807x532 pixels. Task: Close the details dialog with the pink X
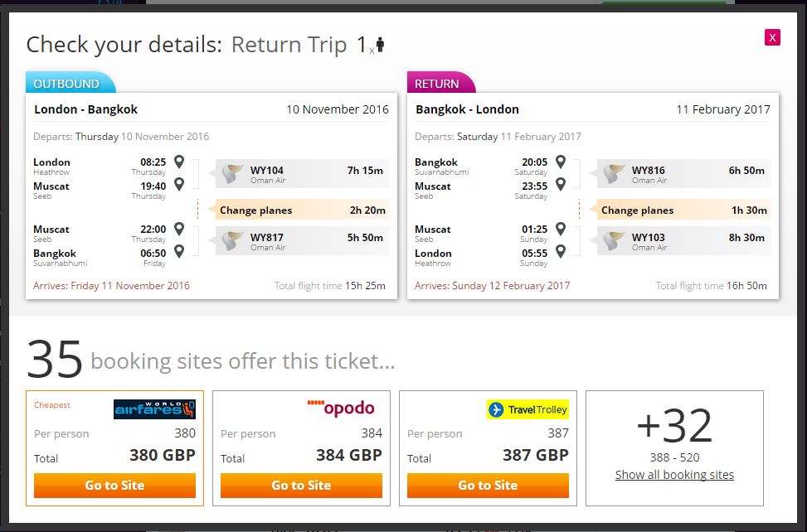click(x=772, y=37)
